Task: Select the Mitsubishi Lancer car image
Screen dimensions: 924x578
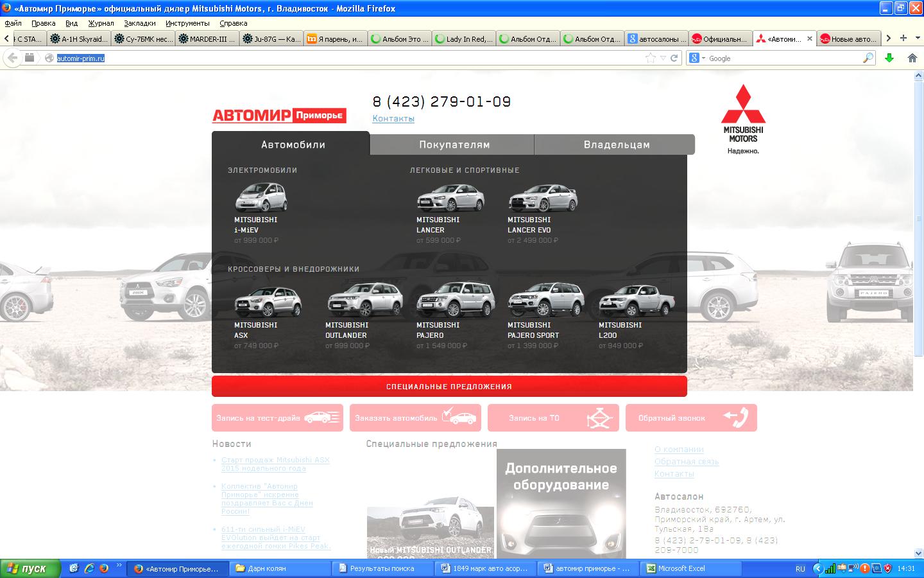Action: click(450, 197)
